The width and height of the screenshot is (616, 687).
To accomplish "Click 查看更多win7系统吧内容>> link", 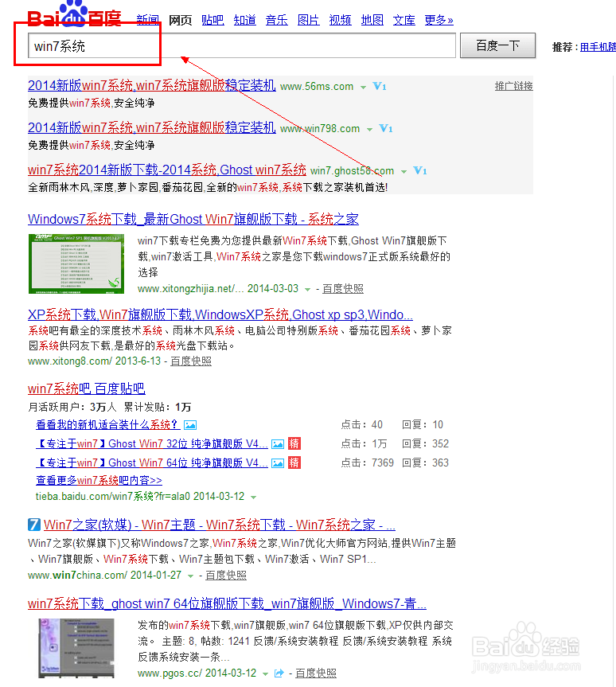I will [99, 480].
